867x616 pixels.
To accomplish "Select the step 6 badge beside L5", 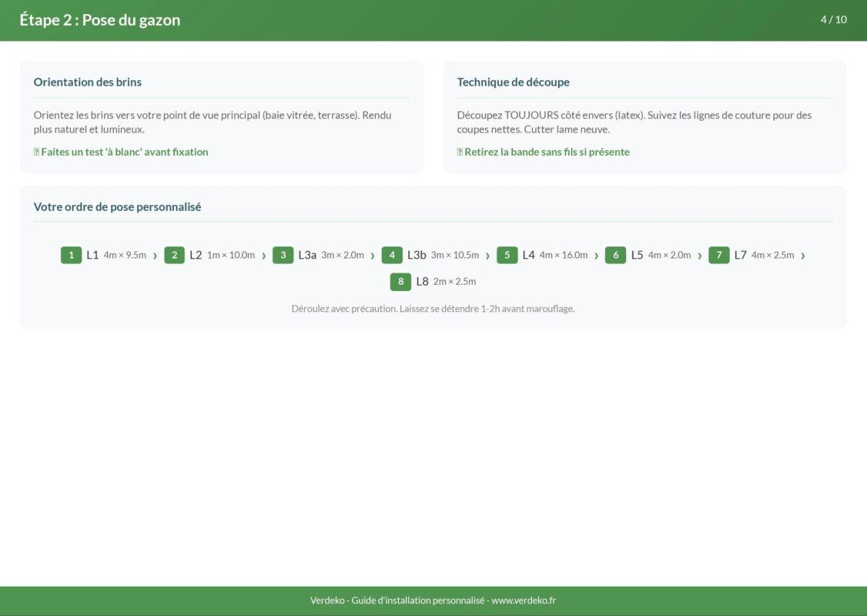I will [x=615, y=255].
